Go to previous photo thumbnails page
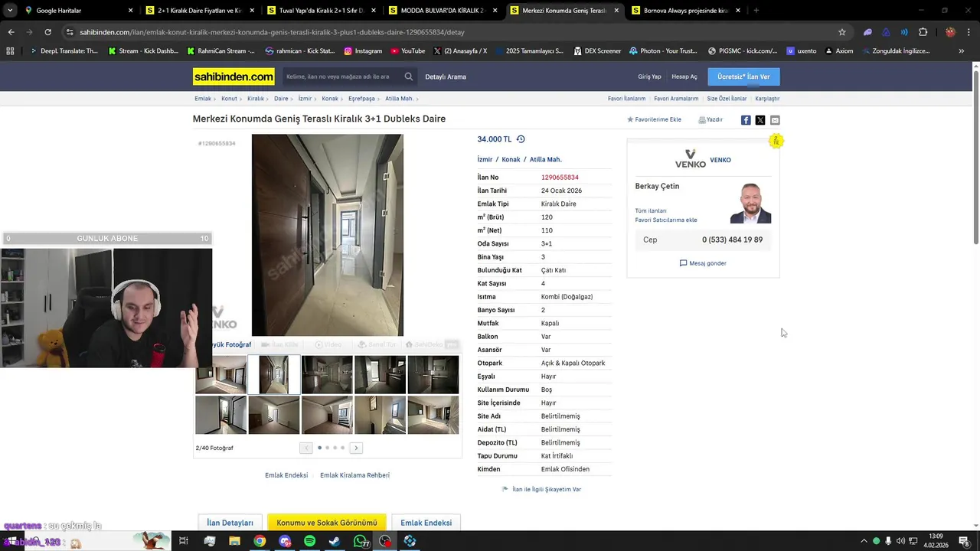Image resolution: width=980 pixels, height=551 pixels. 305,448
